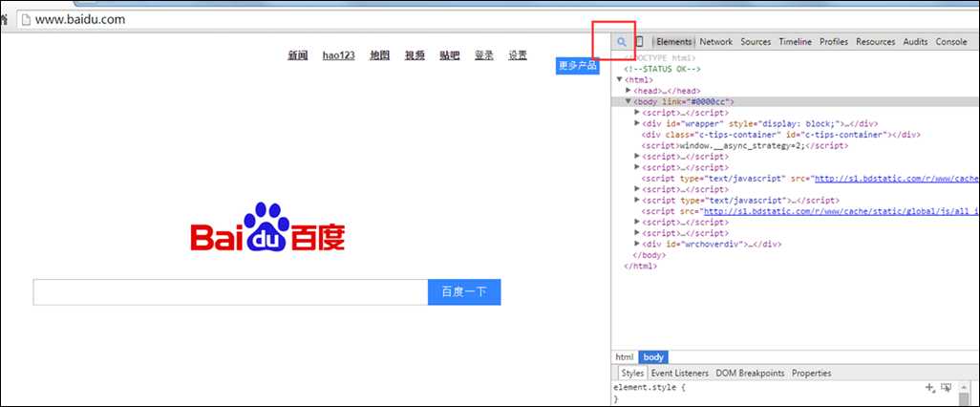
Task: Open the 贴吧 link
Action: pyautogui.click(x=449, y=55)
